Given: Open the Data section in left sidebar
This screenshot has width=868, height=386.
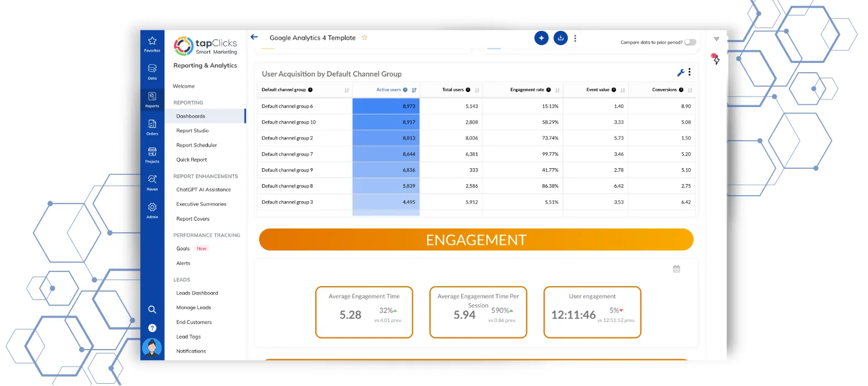Looking at the screenshot, I should (152, 71).
